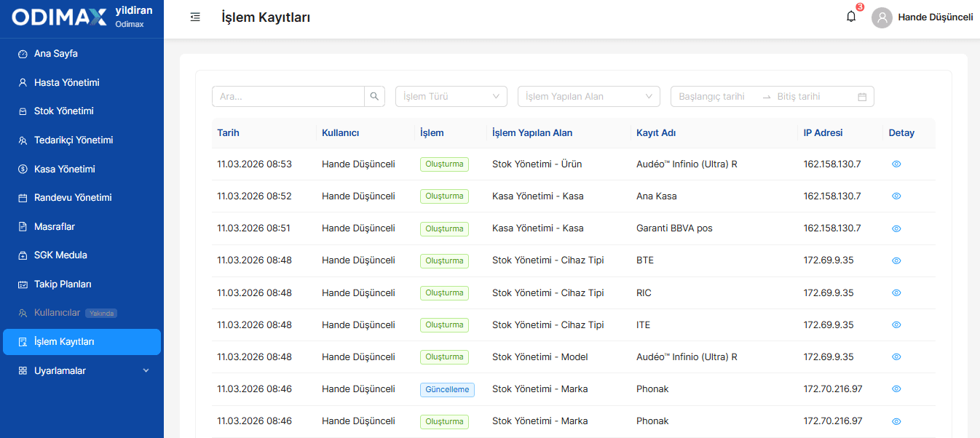Viewport: 980px width, 438px height.
Task: Select the Randevu Yönetimi menu item
Action: coord(82,198)
